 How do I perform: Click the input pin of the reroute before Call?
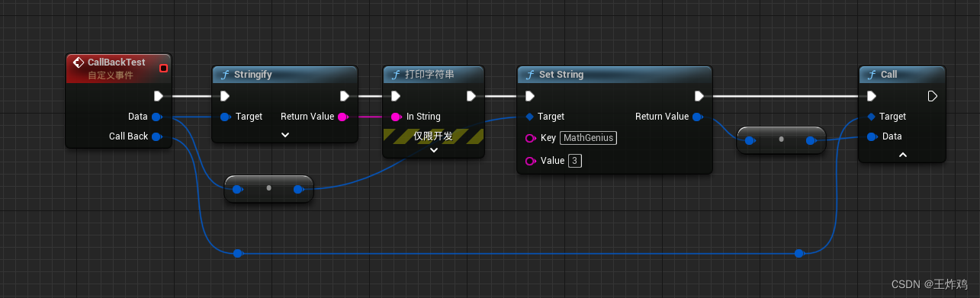pos(750,140)
